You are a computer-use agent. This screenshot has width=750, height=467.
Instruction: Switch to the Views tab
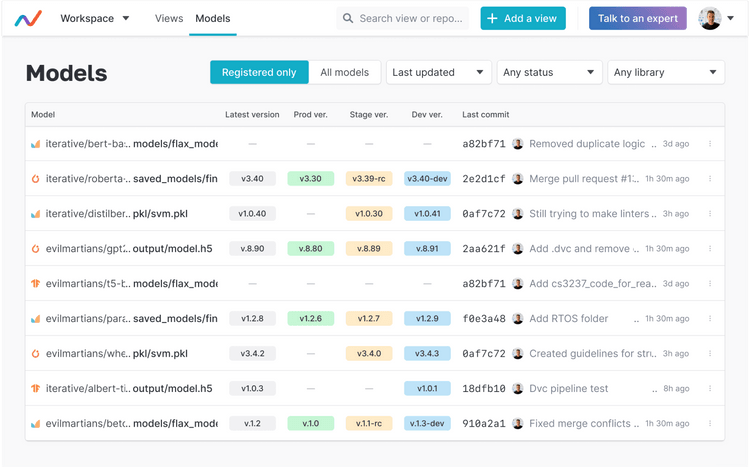(x=169, y=18)
